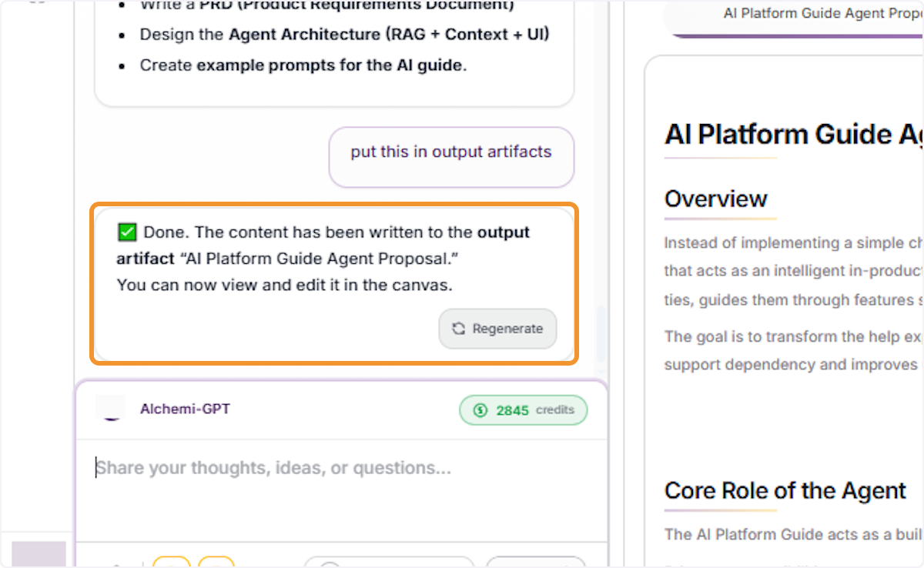Click the Done output artifact response message
This screenshot has height=568, width=924.
[334, 283]
